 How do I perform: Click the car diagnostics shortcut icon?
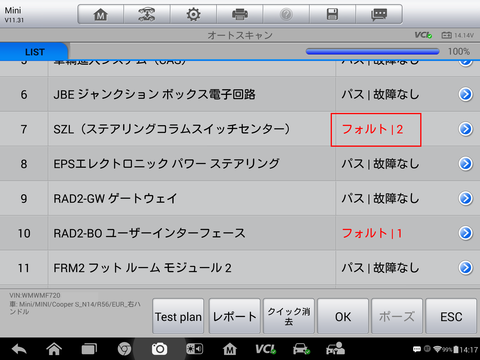coord(301,349)
